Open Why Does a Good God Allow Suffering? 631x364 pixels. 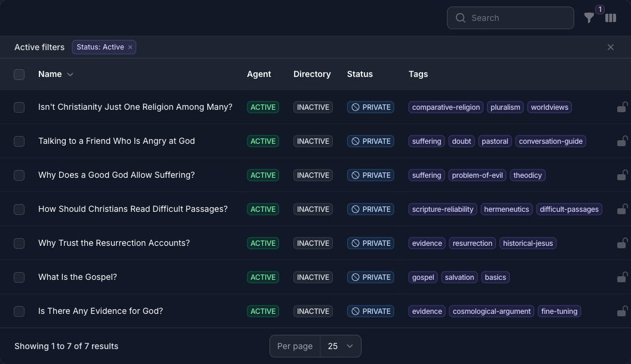(117, 175)
